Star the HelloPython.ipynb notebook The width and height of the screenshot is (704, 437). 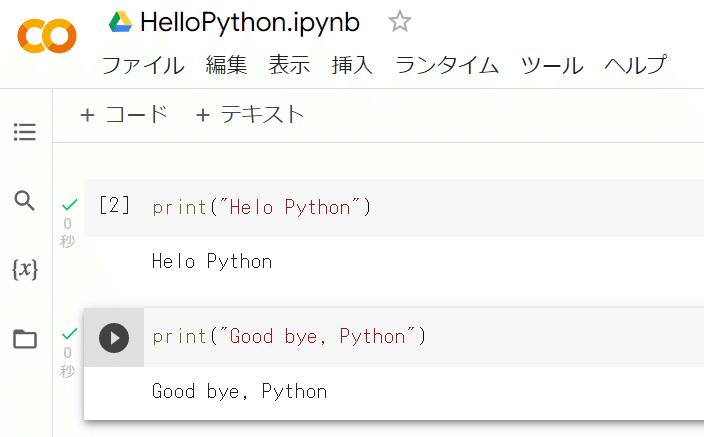click(399, 22)
